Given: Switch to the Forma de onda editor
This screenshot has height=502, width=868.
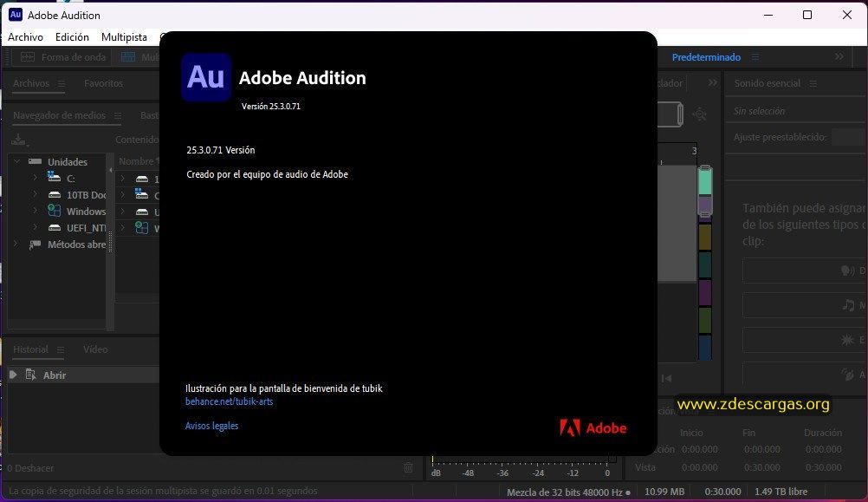Looking at the screenshot, I should pyautogui.click(x=63, y=57).
